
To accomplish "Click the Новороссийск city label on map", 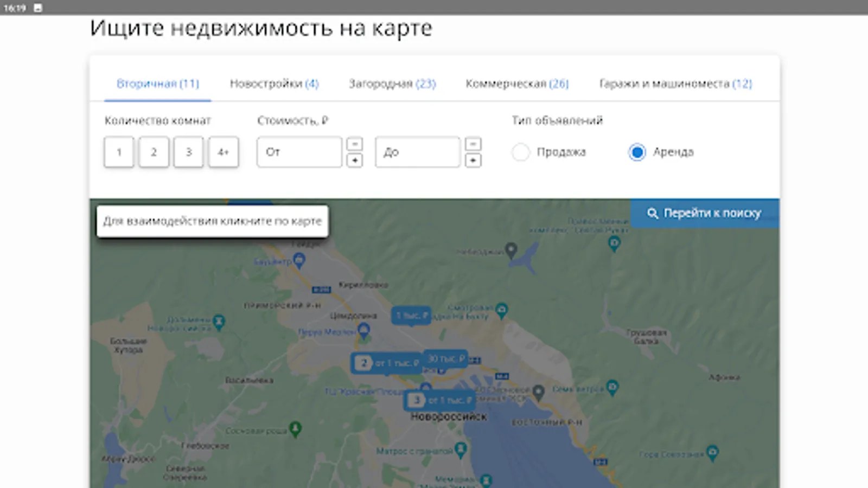I will [449, 416].
